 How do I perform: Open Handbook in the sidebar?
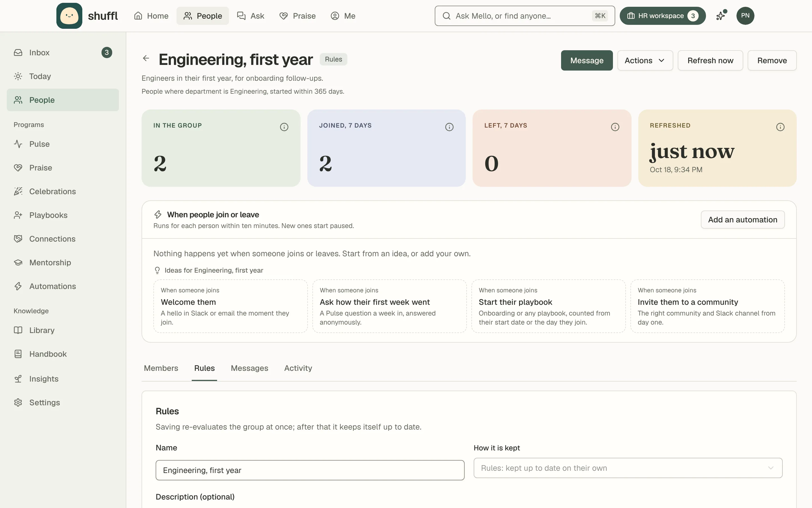coord(63,354)
